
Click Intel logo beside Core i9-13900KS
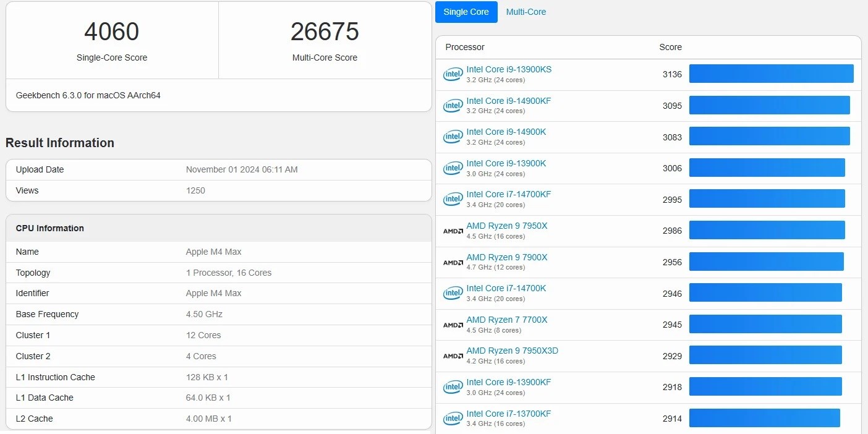(453, 75)
